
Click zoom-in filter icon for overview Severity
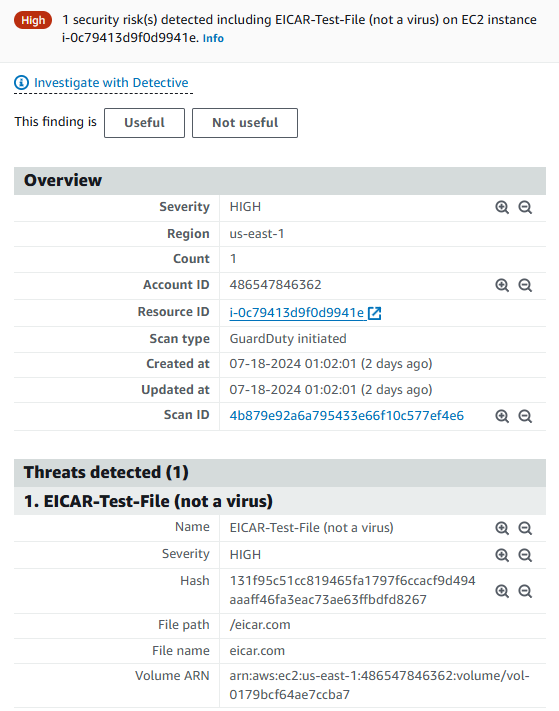502,207
